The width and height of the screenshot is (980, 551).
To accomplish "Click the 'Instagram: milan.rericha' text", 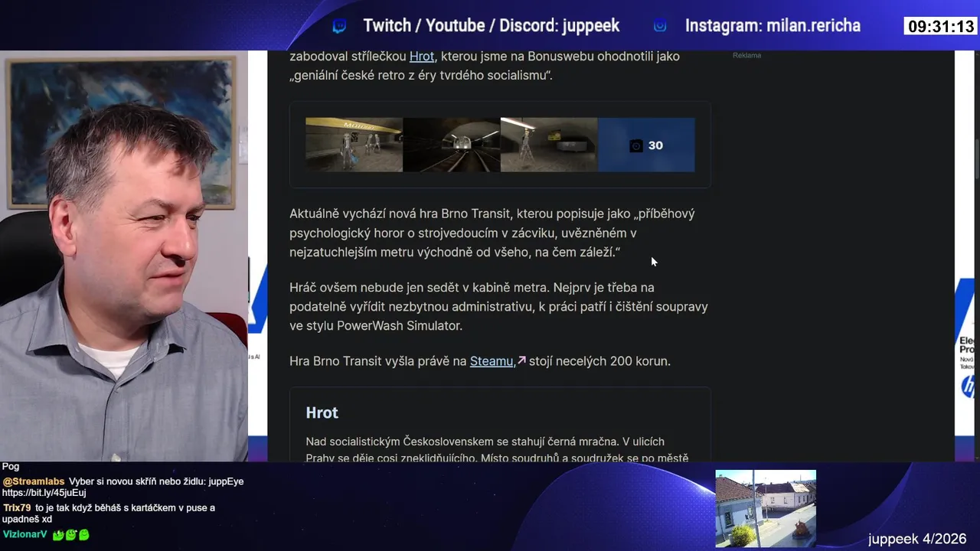I will point(773,26).
